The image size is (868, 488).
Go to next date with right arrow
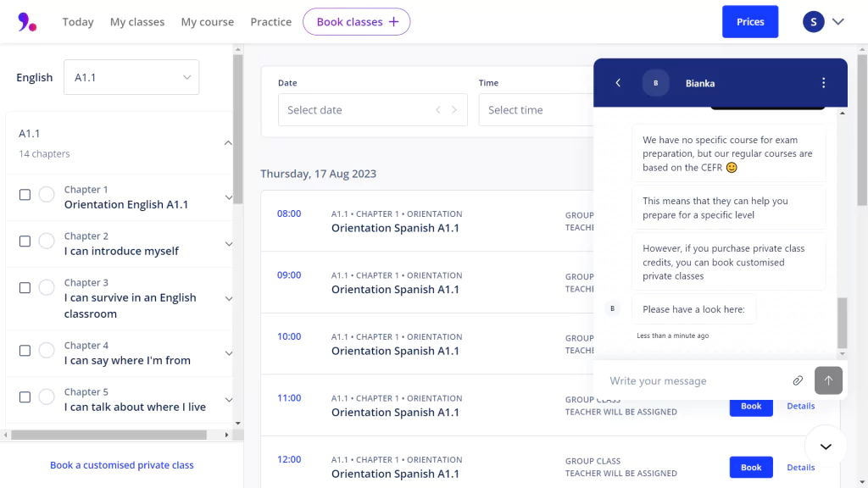coord(454,109)
